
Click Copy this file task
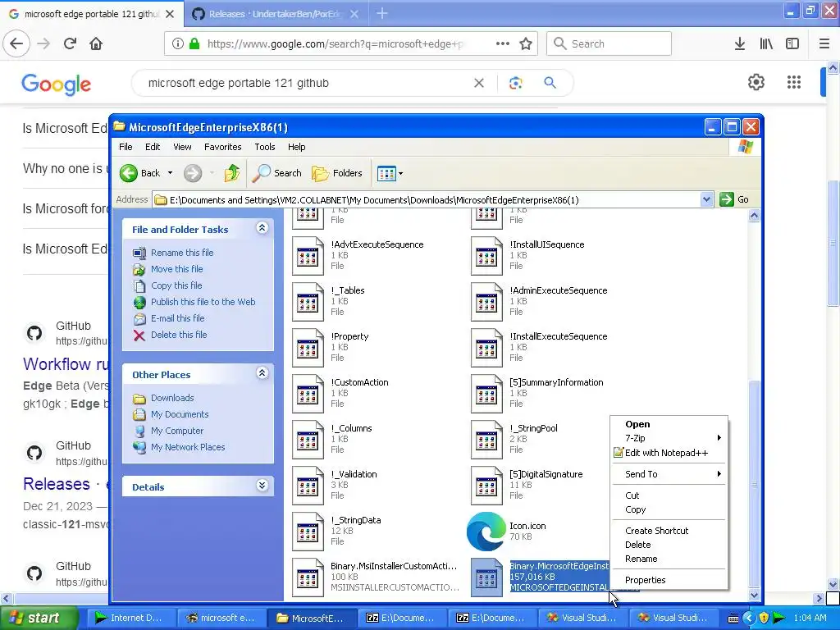pyautogui.click(x=176, y=285)
